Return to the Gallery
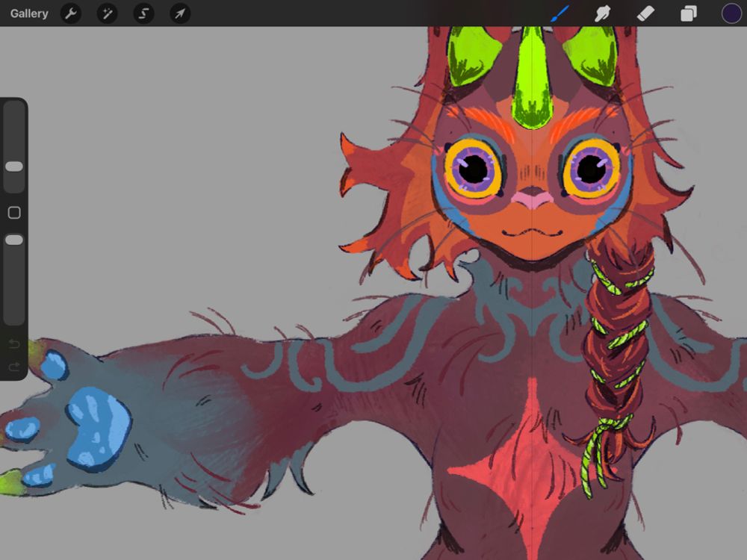 pyautogui.click(x=28, y=13)
